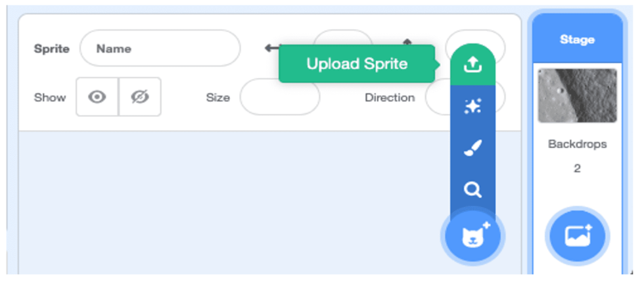Select the Surprise sprite sparkles icon
The width and height of the screenshot is (644, 290).
[472, 107]
